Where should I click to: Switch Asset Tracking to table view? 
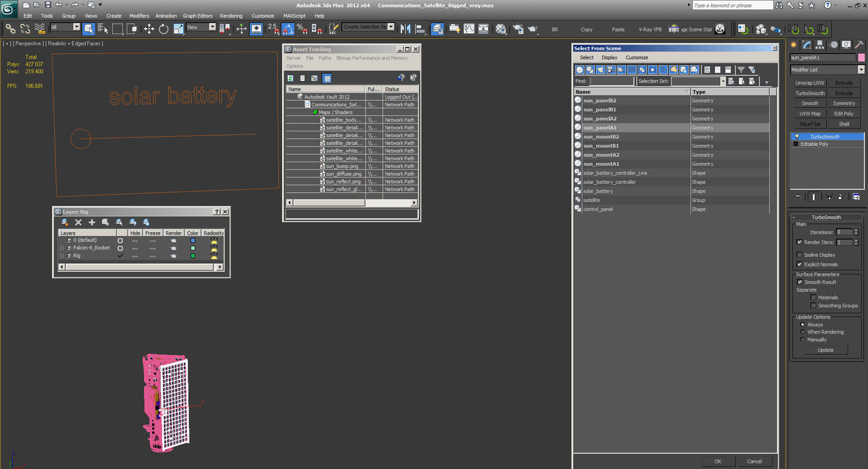click(x=327, y=78)
